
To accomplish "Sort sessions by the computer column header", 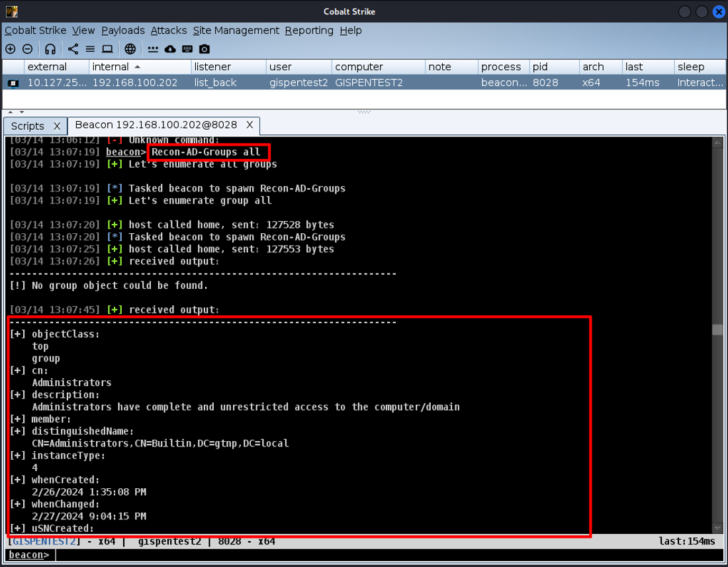I will pos(379,67).
